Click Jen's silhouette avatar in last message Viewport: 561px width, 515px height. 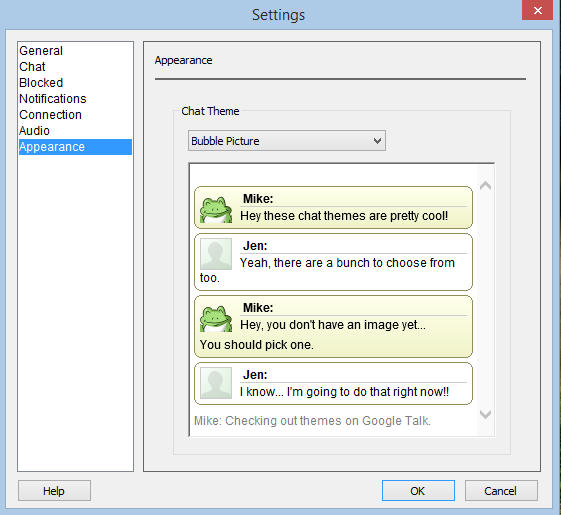216,383
